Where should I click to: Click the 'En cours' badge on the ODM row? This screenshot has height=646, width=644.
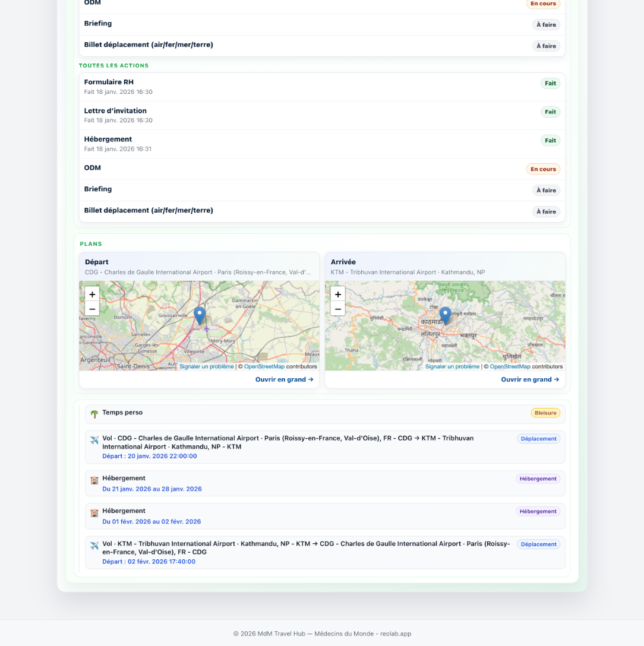tap(543, 169)
